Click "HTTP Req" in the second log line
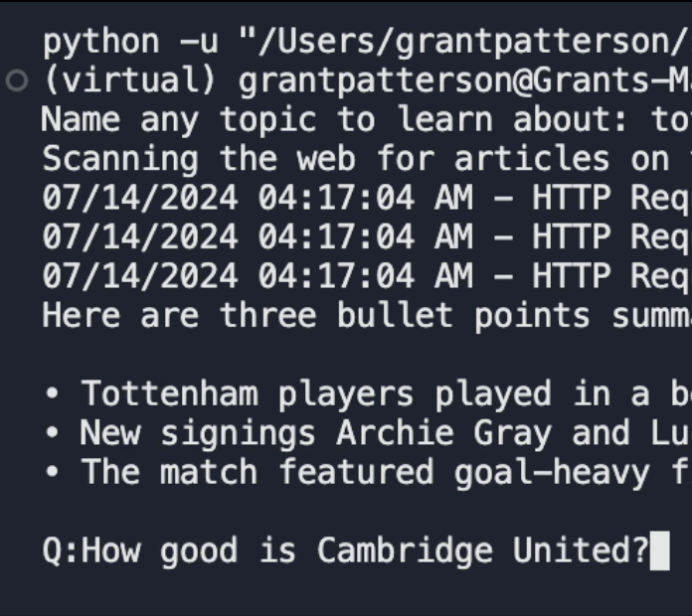 [606, 236]
